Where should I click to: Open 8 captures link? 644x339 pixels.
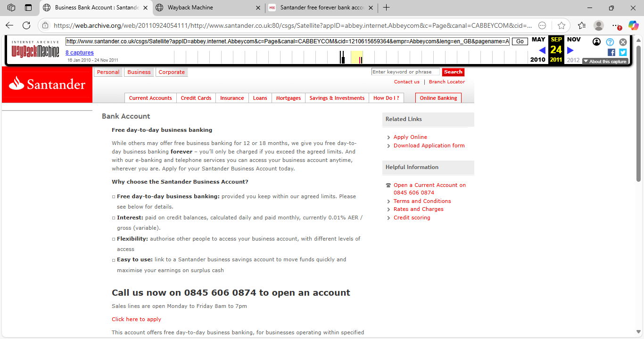pyautogui.click(x=80, y=53)
